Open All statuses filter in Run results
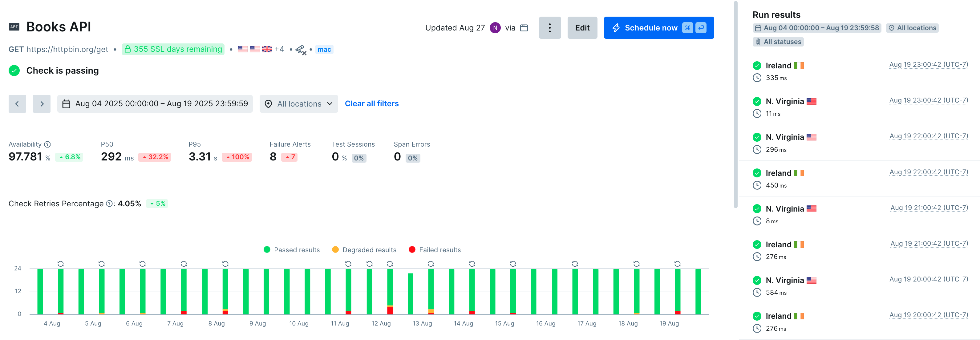Screen dimensions: 980x340 click(778, 42)
